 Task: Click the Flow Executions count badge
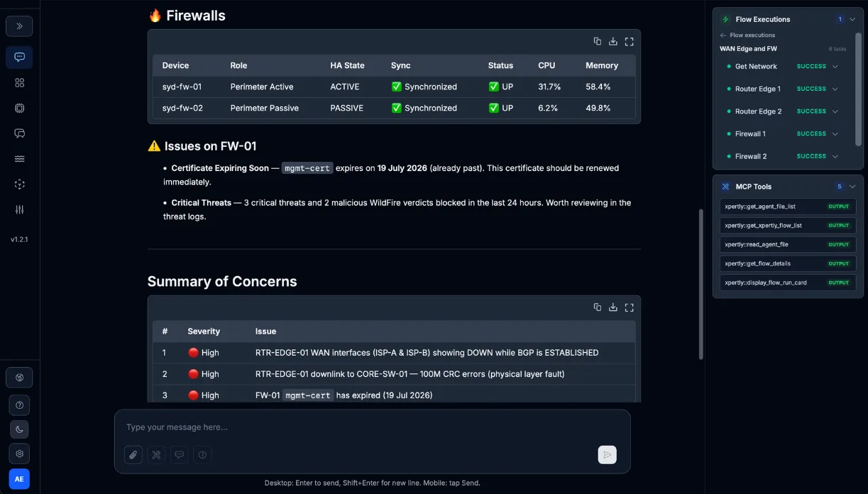(x=840, y=19)
